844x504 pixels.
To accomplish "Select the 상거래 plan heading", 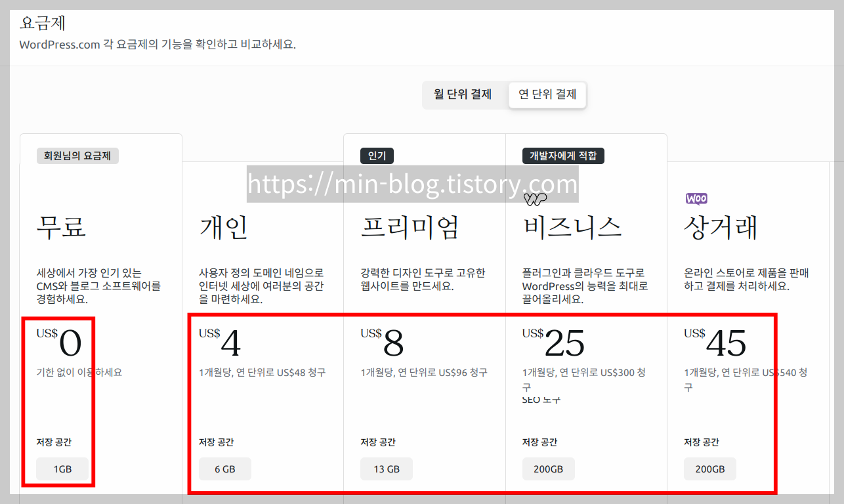I will (721, 228).
